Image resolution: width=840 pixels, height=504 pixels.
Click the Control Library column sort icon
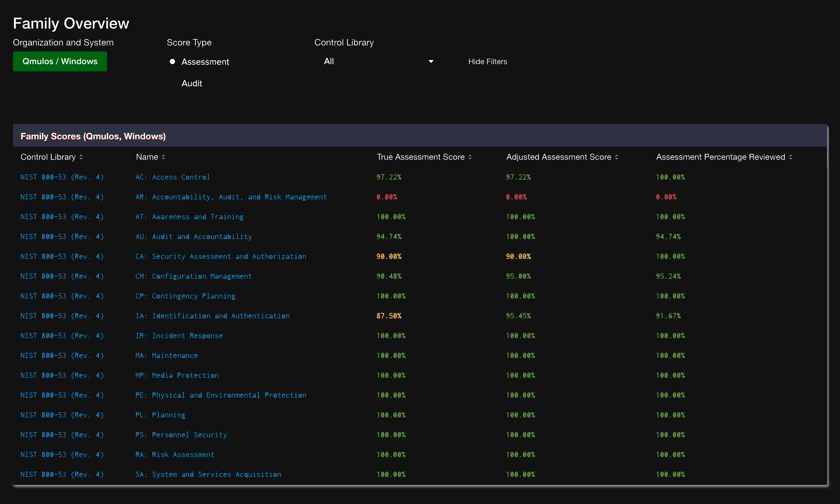(81, 157)
